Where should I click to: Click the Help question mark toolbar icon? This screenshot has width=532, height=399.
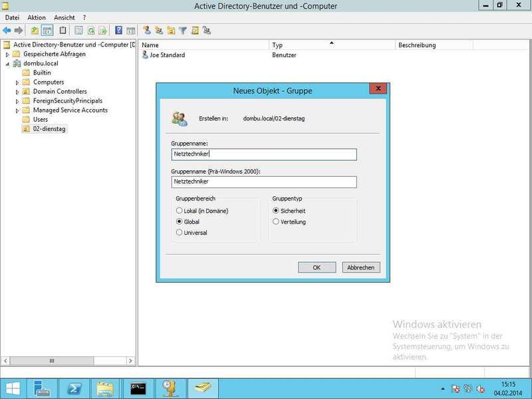point(118,31)
